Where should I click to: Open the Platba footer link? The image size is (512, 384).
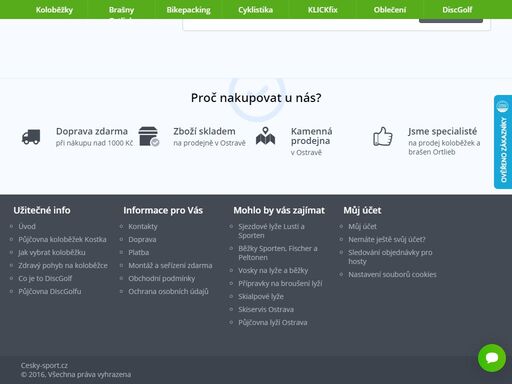139,252
